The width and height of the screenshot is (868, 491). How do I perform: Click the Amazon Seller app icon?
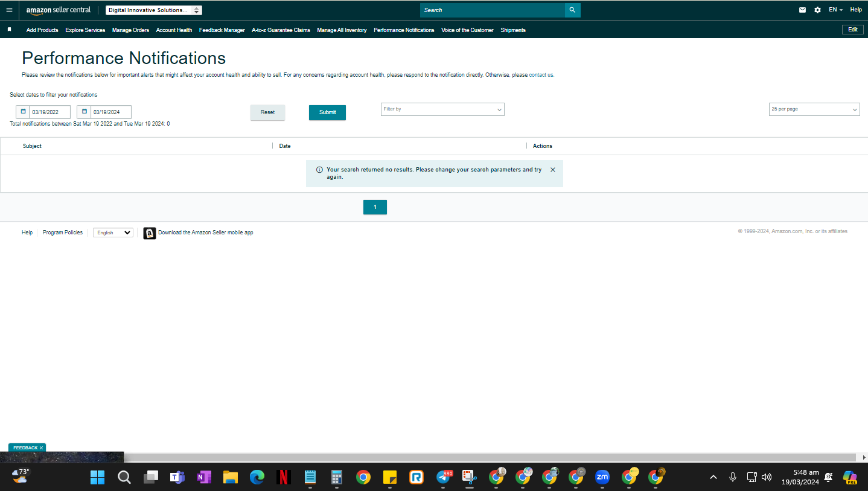click(x=150, y=233)
